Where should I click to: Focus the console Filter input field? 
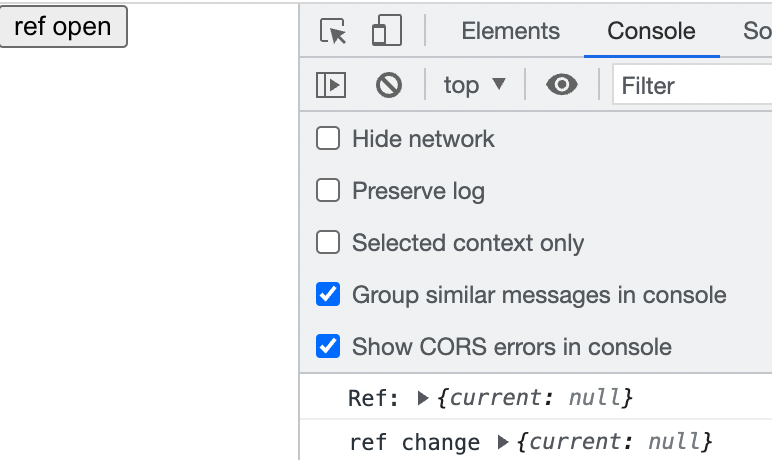pos(692,86)
